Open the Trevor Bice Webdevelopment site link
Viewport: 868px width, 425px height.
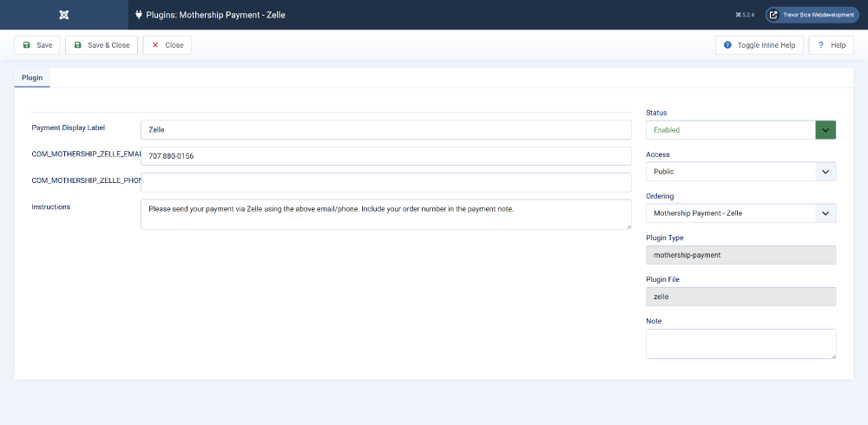click(x=813, y=15)
